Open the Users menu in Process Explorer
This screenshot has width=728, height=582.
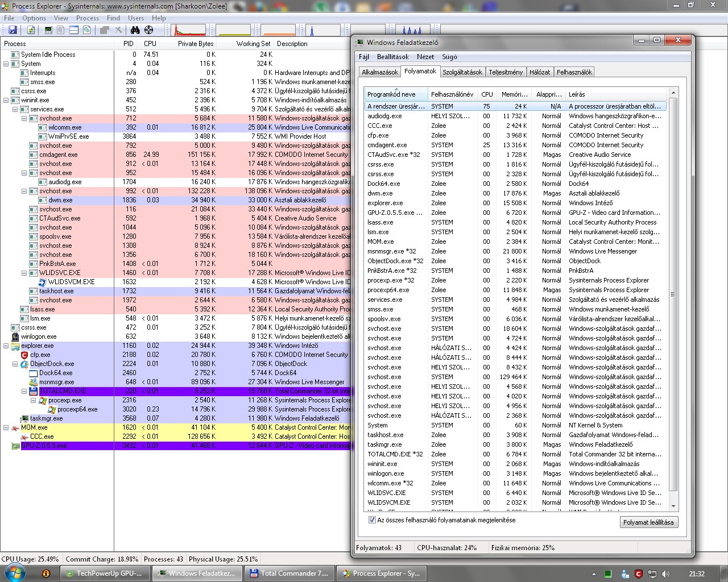(x=136, y=18)
